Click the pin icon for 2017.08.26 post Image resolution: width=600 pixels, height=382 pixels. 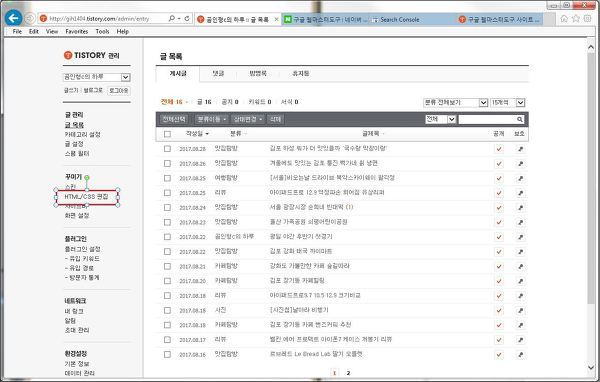[520, 163]
